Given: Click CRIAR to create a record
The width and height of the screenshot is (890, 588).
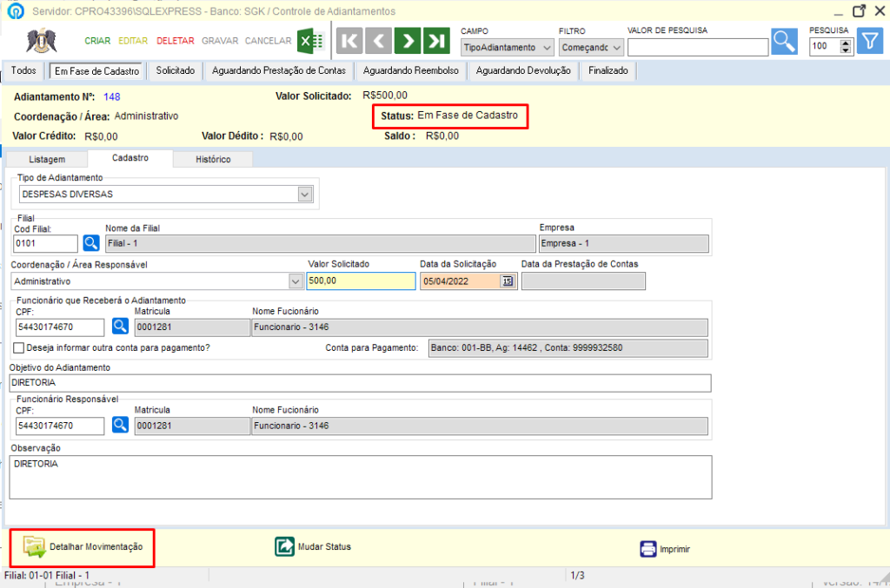Looking at the screenshot, I should tap(97, 41).
